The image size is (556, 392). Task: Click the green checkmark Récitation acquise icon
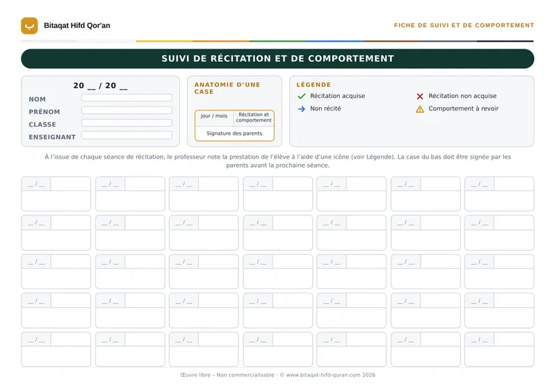[302, 96]
